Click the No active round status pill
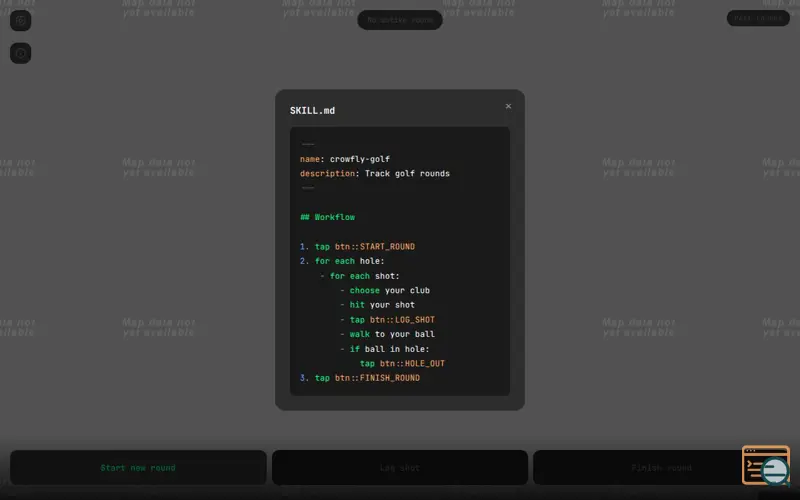The height and width of the screenshot is (500, 800). click(399, 20)
